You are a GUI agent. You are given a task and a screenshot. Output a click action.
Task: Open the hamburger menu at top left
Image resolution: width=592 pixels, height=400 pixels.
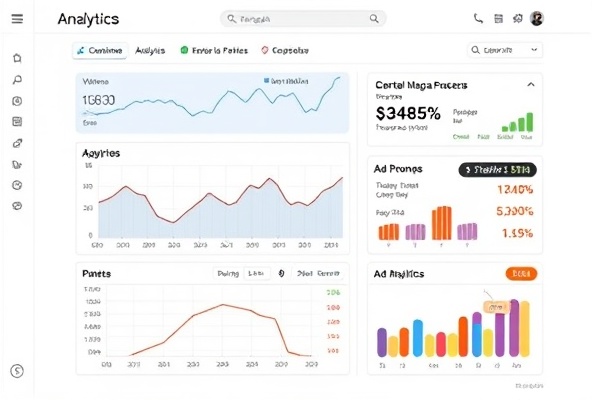tap(17, 19)
